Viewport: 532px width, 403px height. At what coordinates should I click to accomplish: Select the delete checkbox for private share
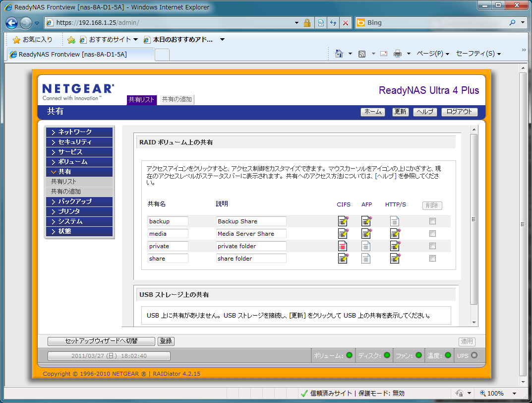click(432, 246)
